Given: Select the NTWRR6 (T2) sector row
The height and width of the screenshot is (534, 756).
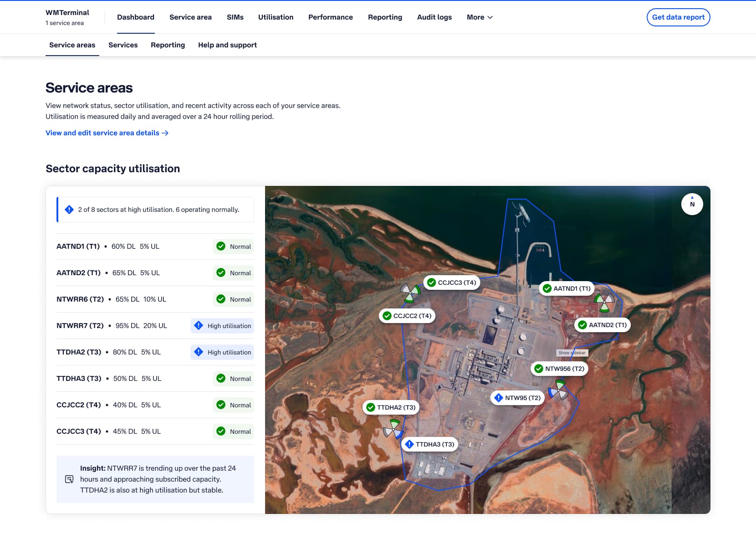Looking at the screenshot, I should click(155, 299).
